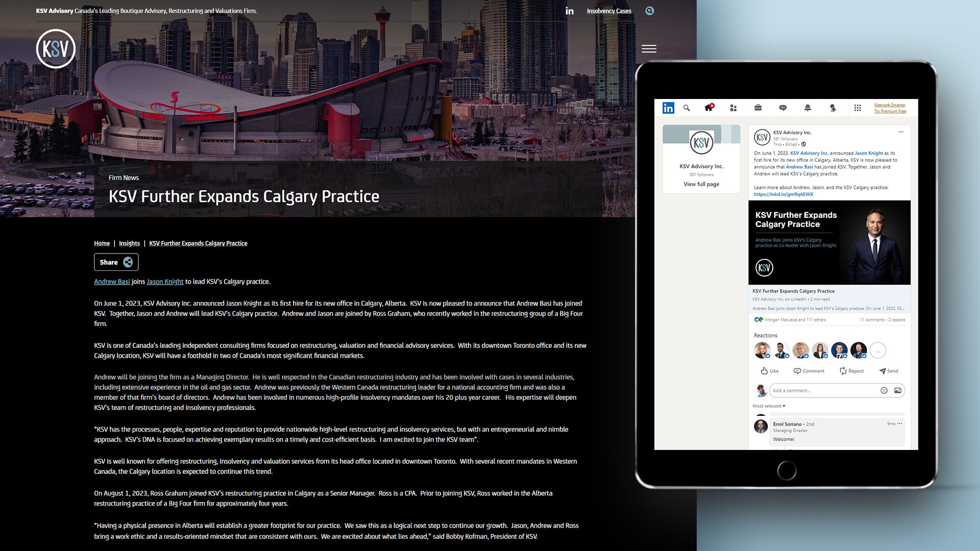Open the KSV hamburger menu
Viewport: 980px width, 551px height.
pyautogui.click(x=649, y=49)
